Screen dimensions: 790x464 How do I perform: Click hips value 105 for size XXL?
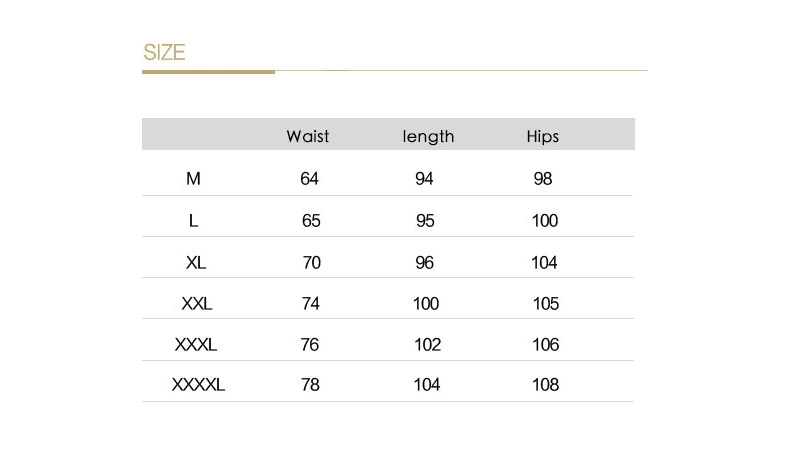pyautogui.click(x=546, y=303)
